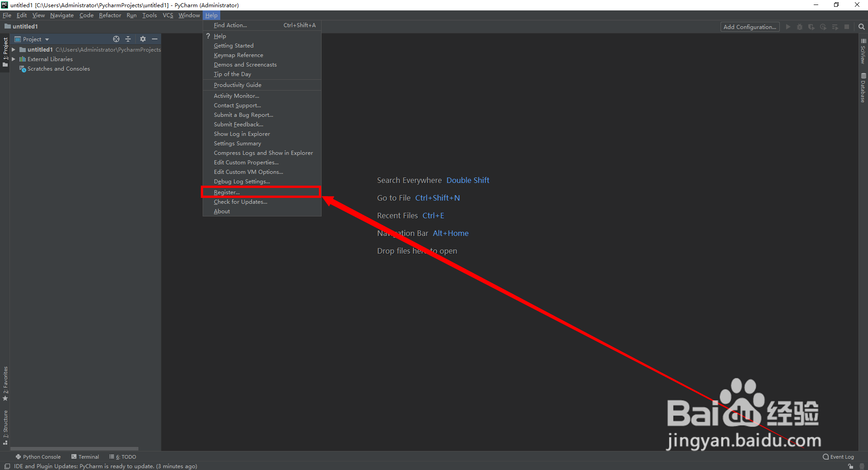Click the Run with Coverage icon

[811, 27]
